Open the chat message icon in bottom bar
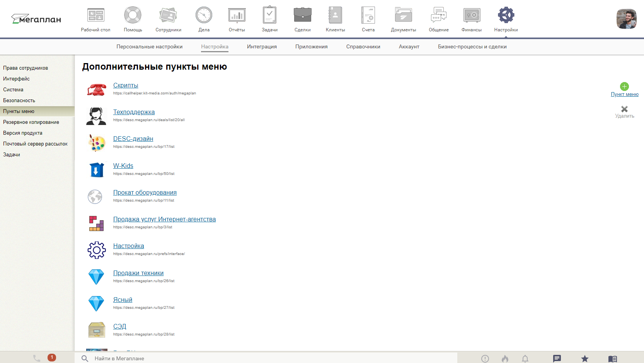 tap(557, 359)
